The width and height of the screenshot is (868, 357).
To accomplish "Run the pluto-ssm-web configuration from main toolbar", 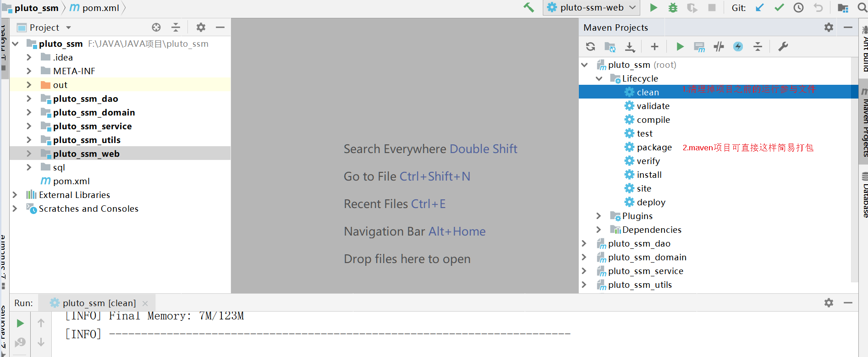I will point(654,8).
